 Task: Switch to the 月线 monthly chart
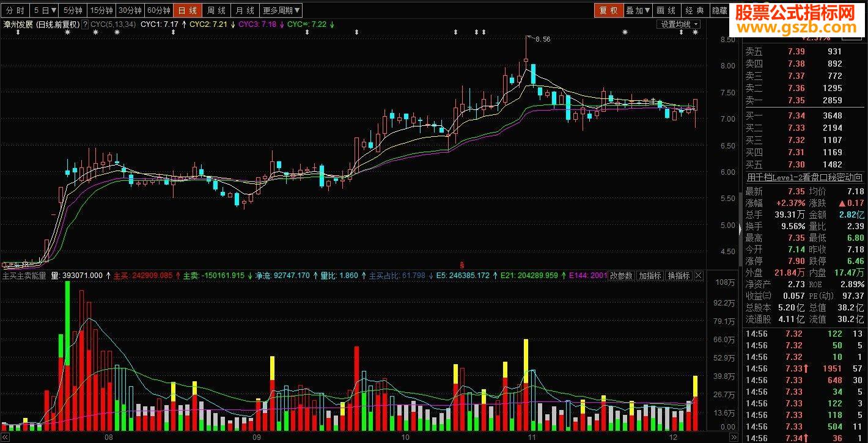245,10
